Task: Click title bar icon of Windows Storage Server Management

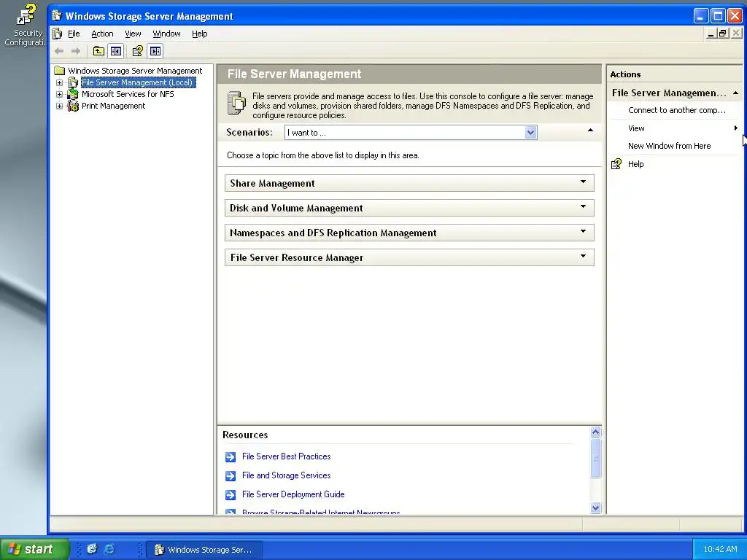Action: point(57,16)
